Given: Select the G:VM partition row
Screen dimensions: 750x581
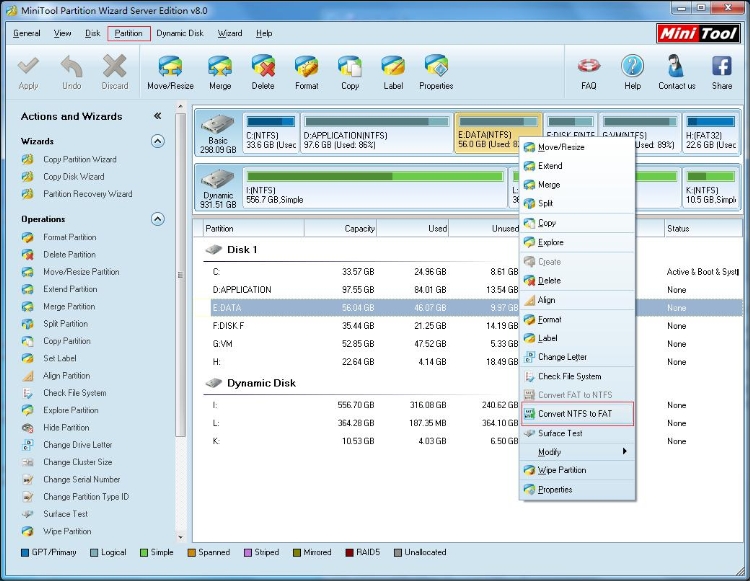Looking at the screenshot, I should click(476, 344).
